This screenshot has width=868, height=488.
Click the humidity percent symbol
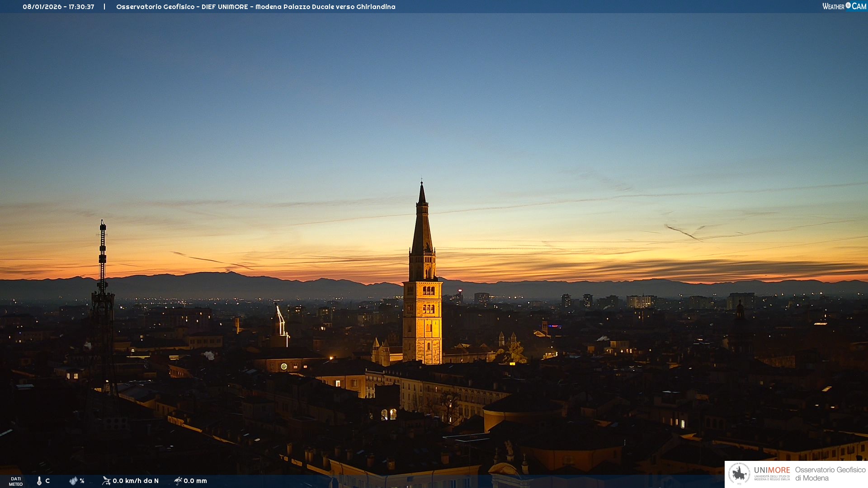pos(82,481)
